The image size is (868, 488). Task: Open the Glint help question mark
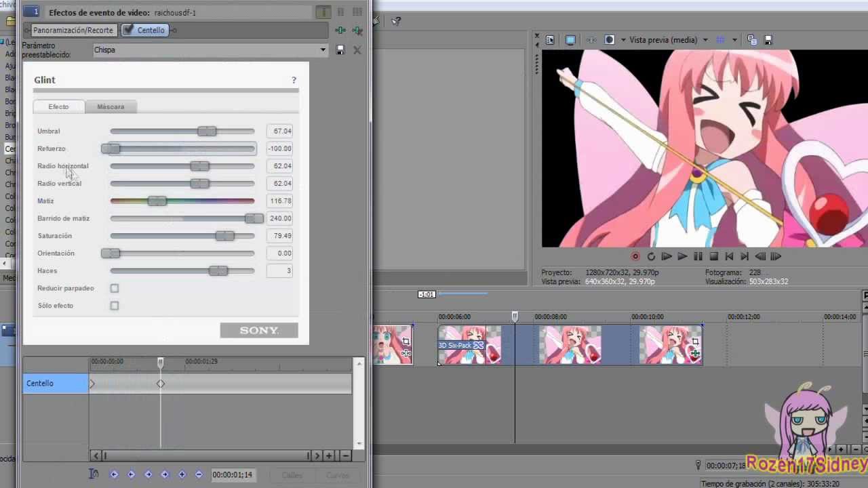click(x=294, y=80)
